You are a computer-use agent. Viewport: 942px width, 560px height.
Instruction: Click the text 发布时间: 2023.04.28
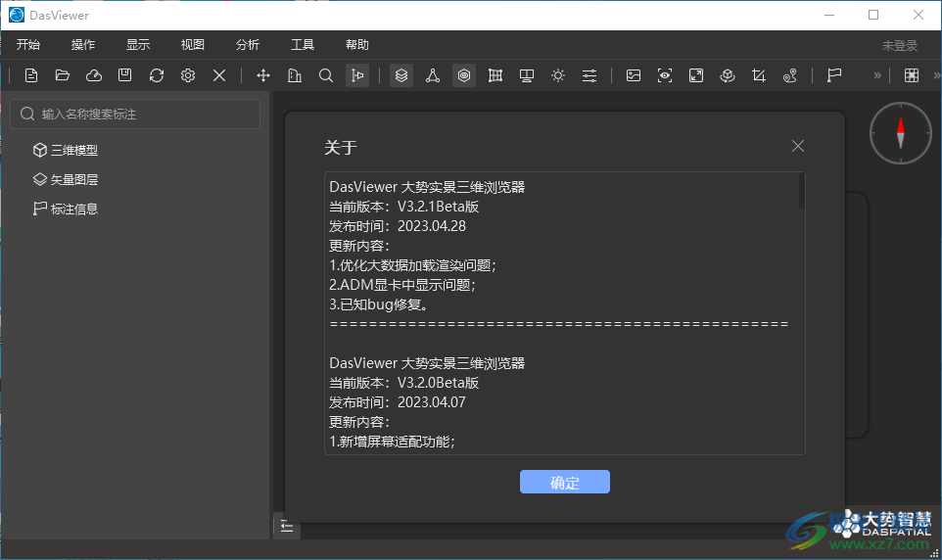[398, 226]
